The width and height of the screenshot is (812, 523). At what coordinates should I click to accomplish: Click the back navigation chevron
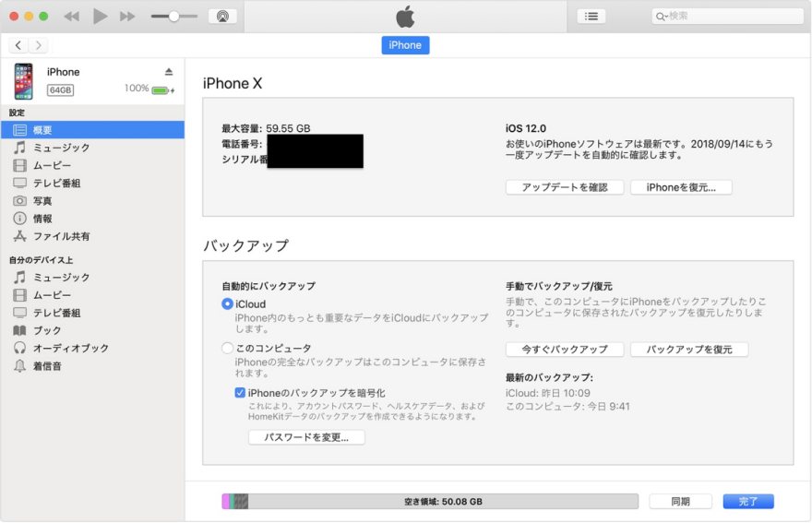(x=18, y=45)
